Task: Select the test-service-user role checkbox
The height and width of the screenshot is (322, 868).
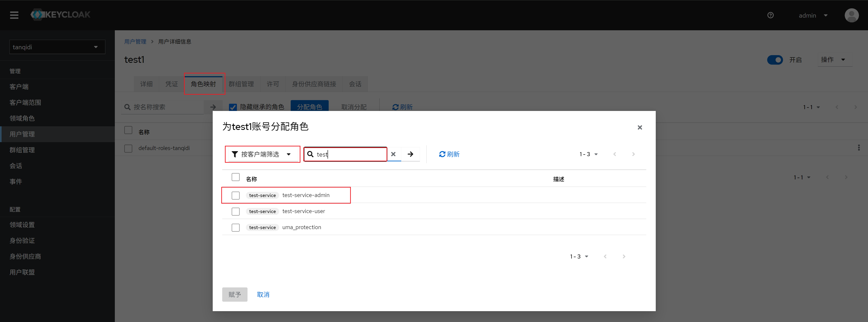Action: click(236, 212)
